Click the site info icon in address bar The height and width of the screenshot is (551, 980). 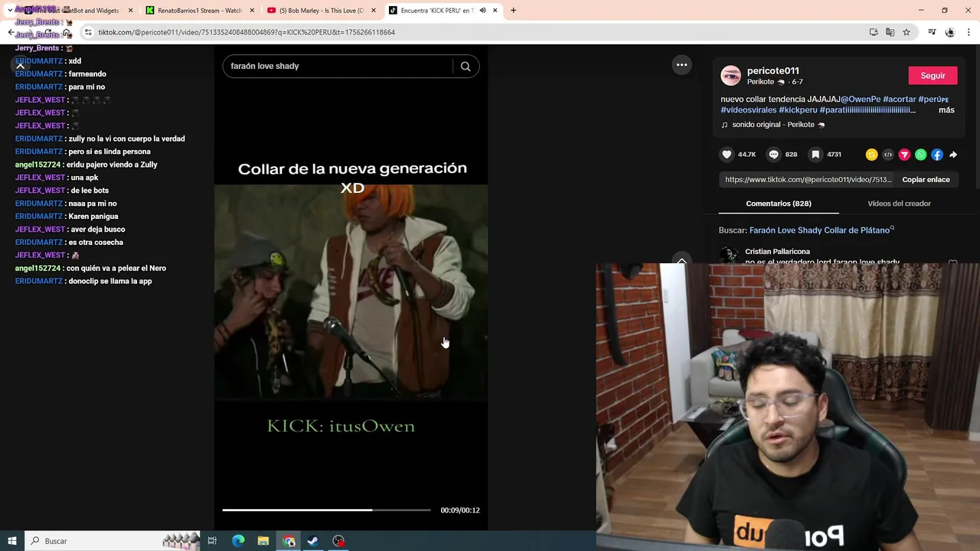pos(88,32)
